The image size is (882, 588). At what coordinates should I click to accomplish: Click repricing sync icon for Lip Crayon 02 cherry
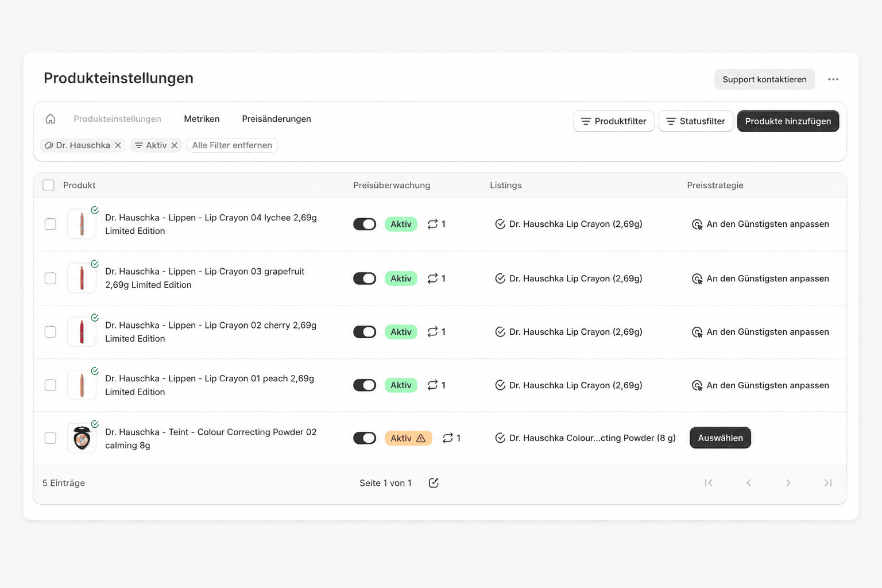432,332
